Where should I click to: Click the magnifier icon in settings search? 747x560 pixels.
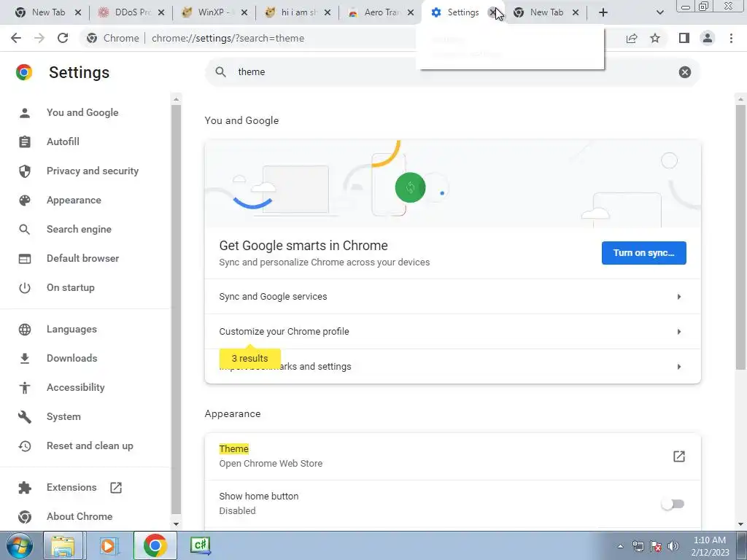click(220, 72)
